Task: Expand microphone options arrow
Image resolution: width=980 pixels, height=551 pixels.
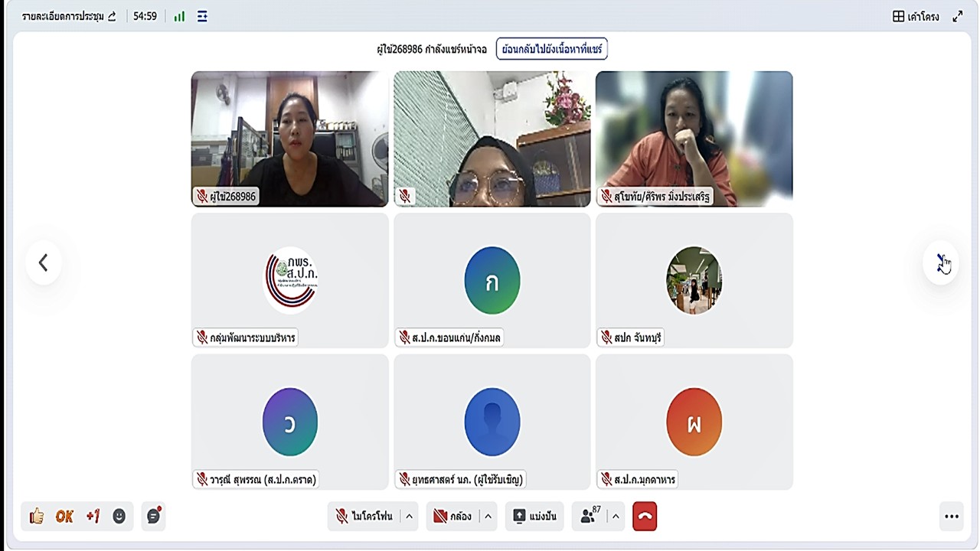Action: [409, 517]
